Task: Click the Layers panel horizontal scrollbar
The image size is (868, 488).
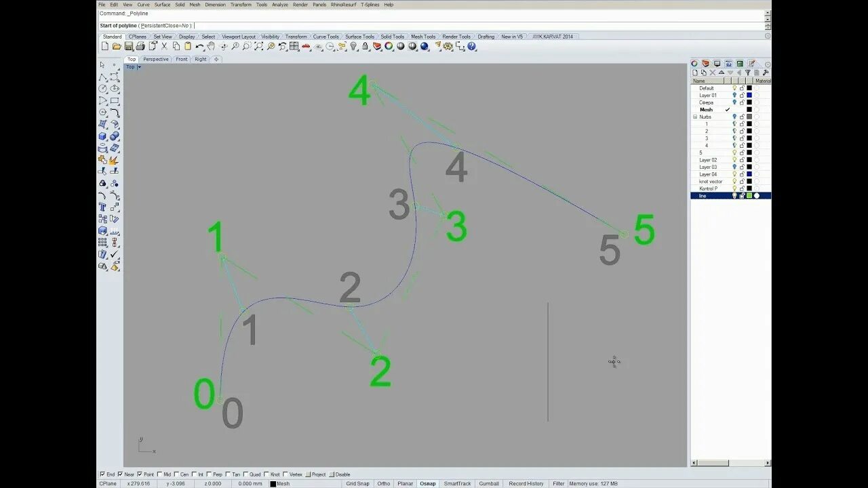Action: point(731,463)
